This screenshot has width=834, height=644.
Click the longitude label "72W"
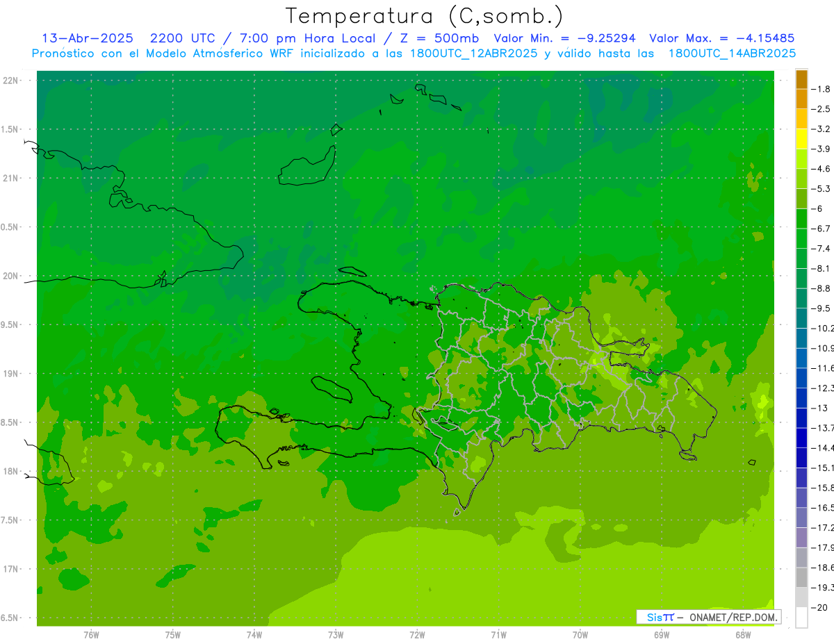point(417,635)
